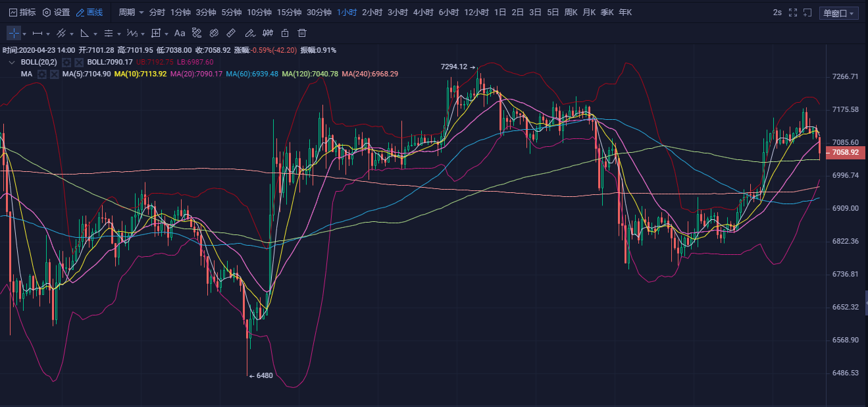Toggle the 画线 drawing toolbar
Screen dimensions: 868x407
tap(89, 13)
